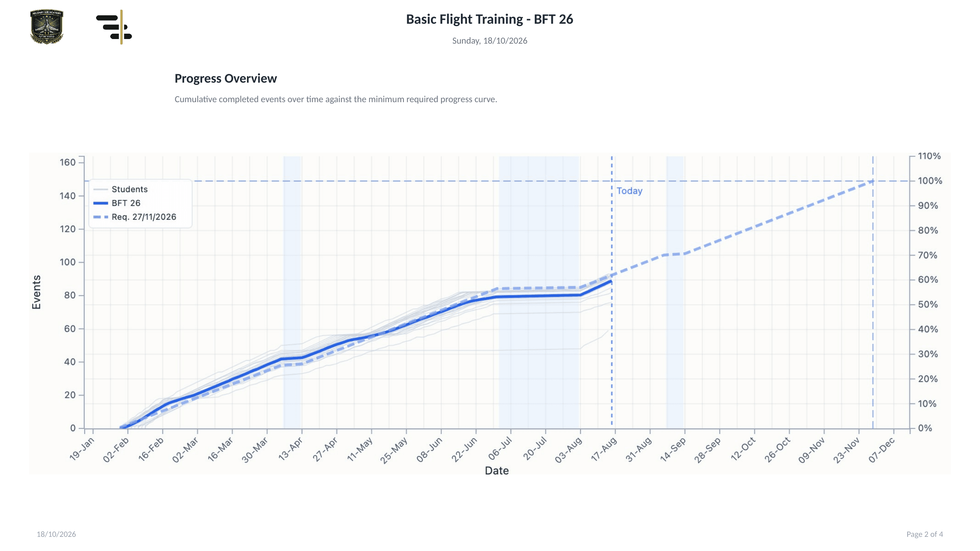Click the BFT 26 legend entry

117,203
